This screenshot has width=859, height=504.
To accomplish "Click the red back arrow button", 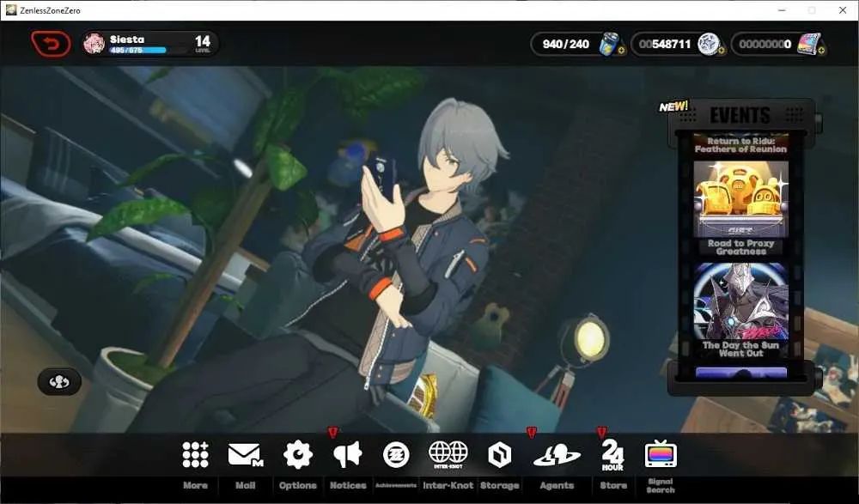I will (x=51, y=44).
